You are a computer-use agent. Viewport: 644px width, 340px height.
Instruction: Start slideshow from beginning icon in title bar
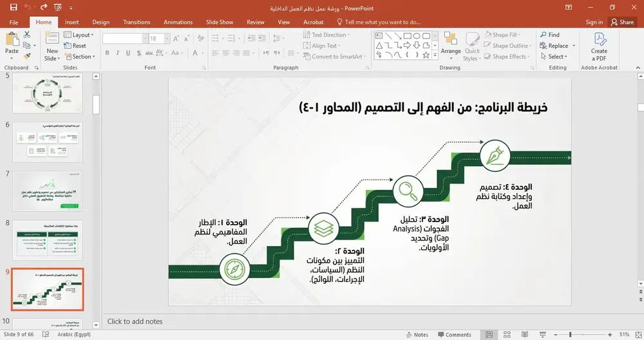(x=58, y=7)
